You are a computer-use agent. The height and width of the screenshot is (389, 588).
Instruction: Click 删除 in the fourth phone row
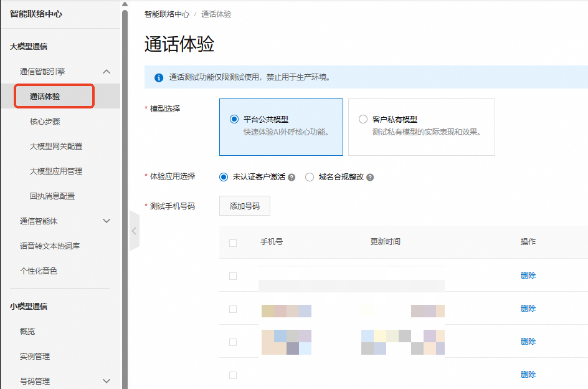pyautogui.click(x=528, y=375)
